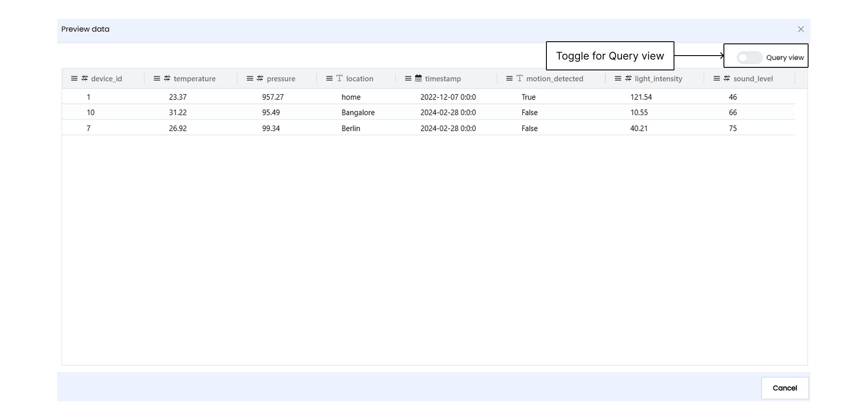Click the temperature column header label

194,79
